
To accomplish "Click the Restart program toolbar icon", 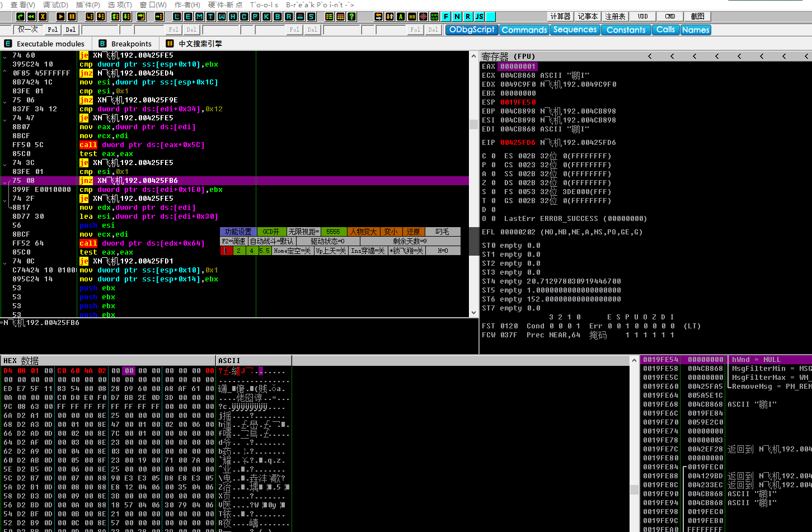I will [31, 17].
